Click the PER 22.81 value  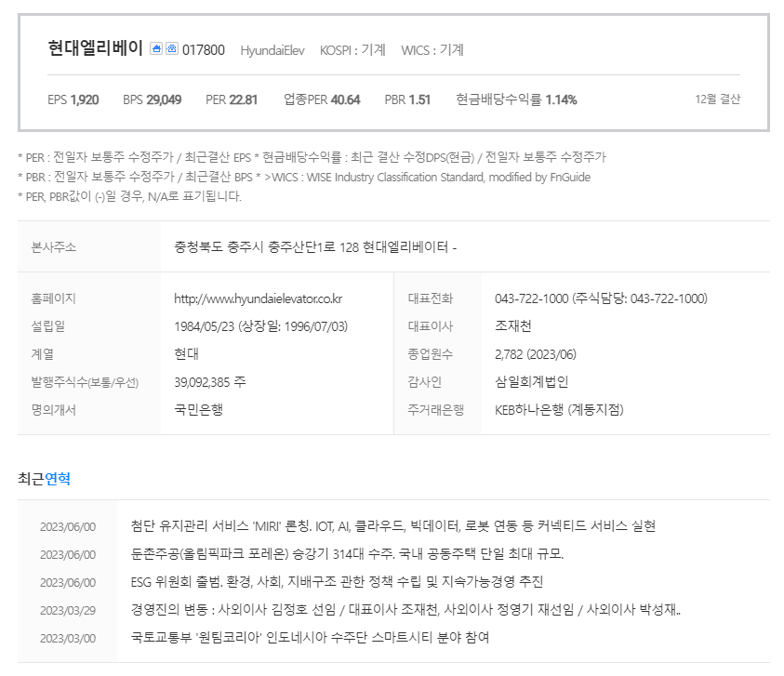[x=232, y=100]
